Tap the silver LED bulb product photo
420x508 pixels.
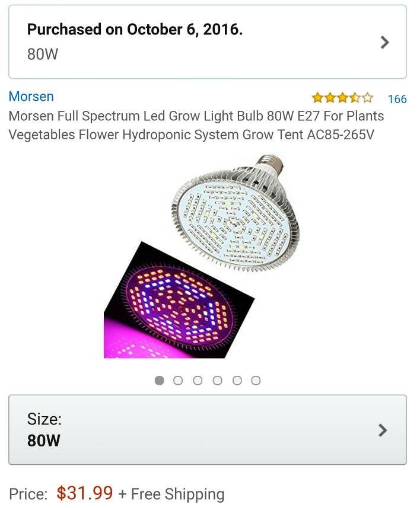click(x=235, y=214)
